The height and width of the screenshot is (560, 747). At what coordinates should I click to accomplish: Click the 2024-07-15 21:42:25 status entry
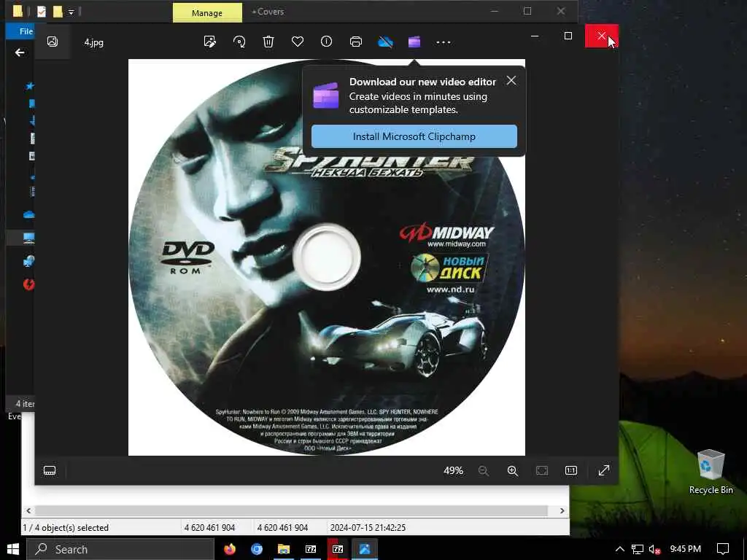368,528
